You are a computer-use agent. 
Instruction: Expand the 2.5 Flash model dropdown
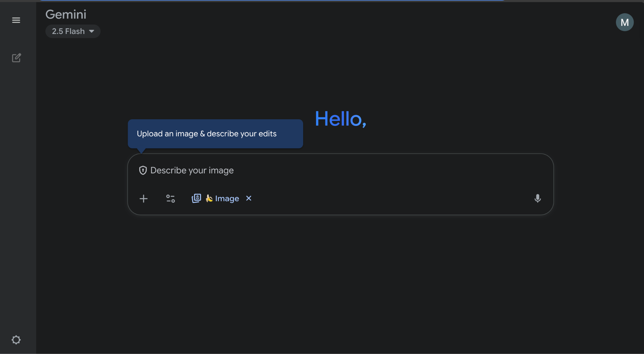tap(73, 31)
